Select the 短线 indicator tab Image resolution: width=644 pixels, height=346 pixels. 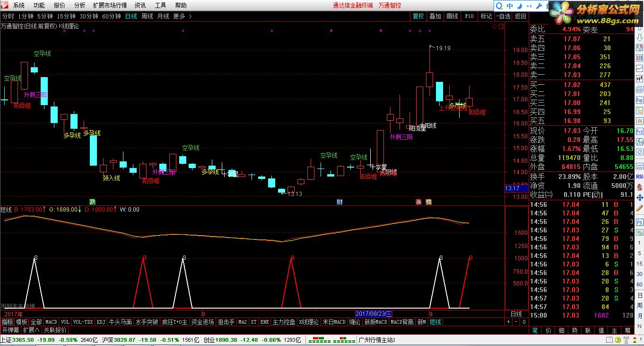point(435,322)
